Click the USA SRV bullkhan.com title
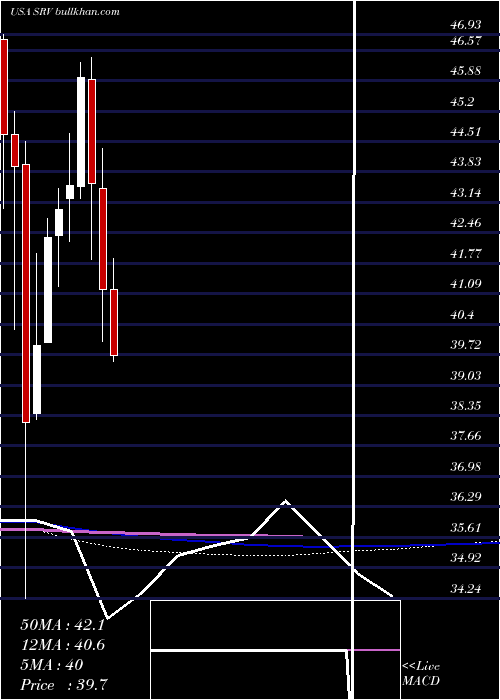Image resolution: width=500 pixels, height=700 pixels. click(x=65, y=12)
